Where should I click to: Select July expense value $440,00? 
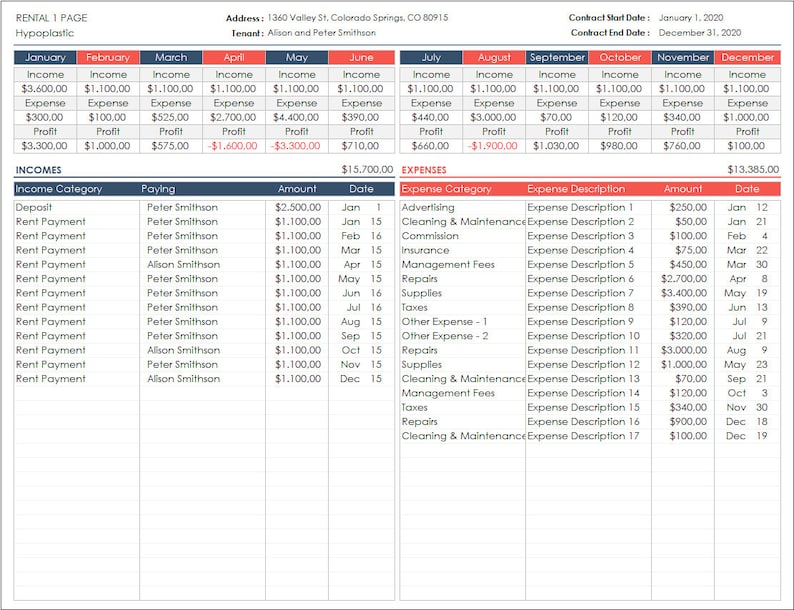point(430,117)
